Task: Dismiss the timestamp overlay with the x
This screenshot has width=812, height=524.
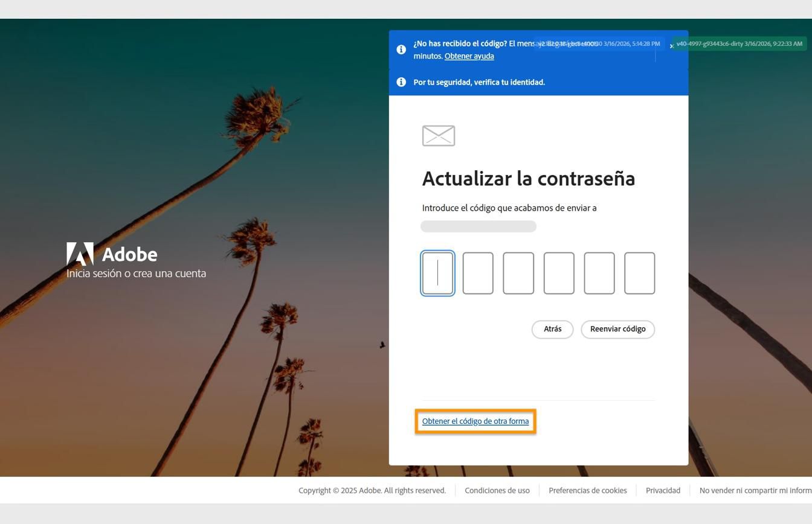Action: tap(671, 45)
